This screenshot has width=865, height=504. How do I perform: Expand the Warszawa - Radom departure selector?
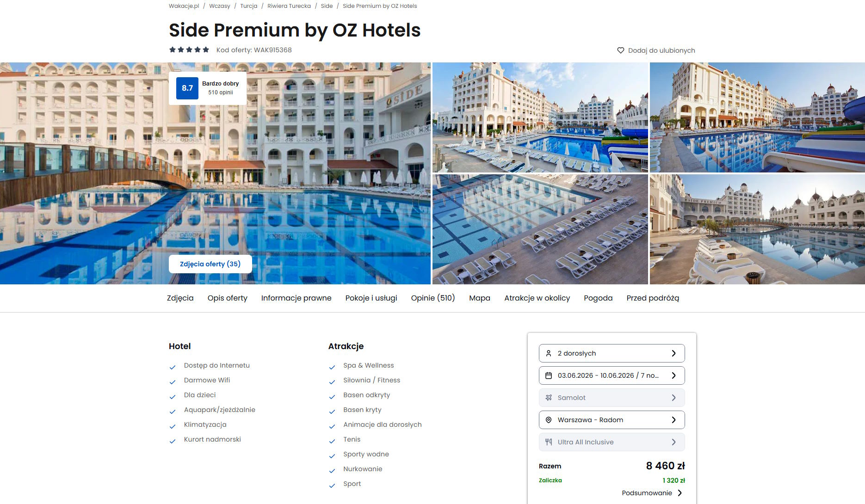(612, 420)
